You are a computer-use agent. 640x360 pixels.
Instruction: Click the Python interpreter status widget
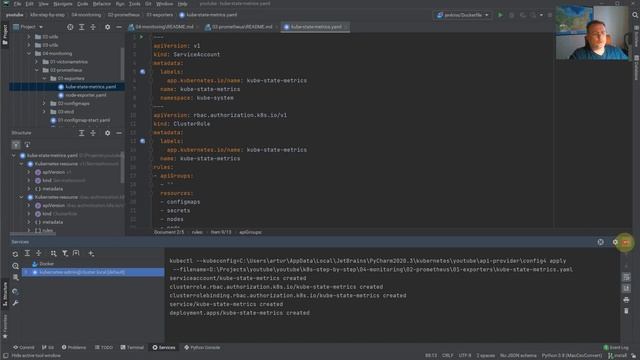point(572,356)
